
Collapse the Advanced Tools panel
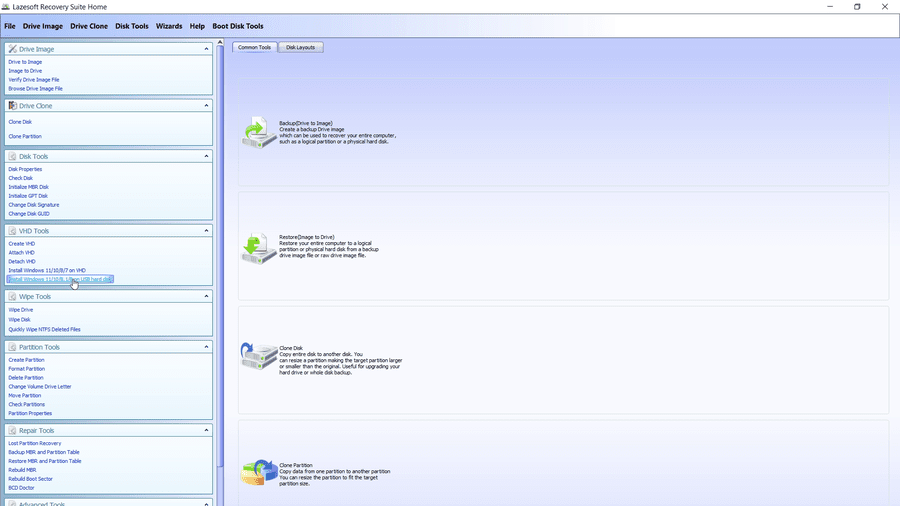tap(207, 504)
